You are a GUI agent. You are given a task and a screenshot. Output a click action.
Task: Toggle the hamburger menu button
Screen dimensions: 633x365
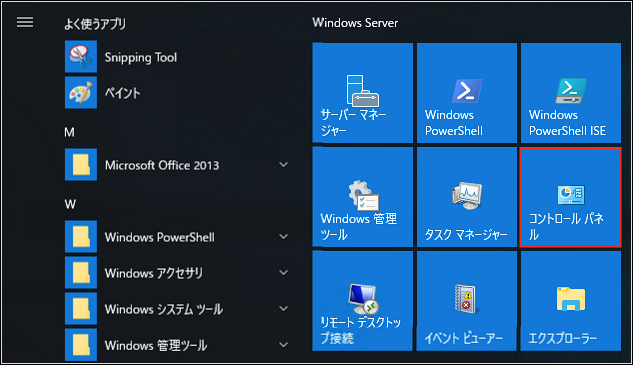(25, 22)
